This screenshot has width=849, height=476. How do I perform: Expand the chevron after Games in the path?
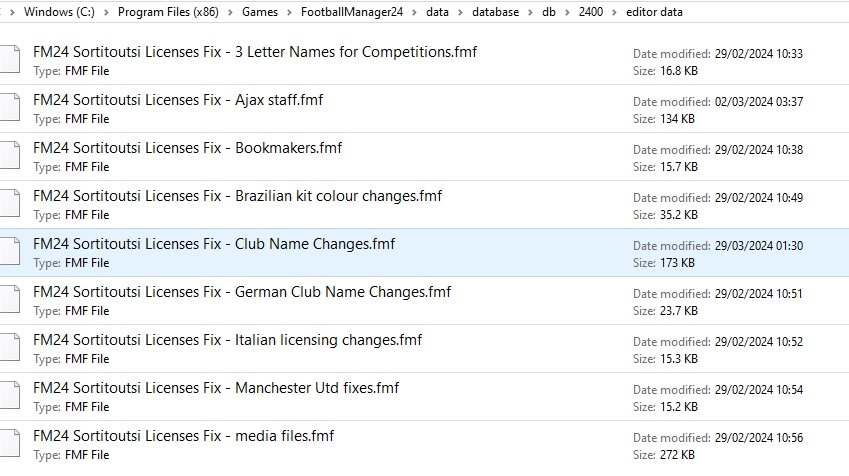(x=289, y=12)
